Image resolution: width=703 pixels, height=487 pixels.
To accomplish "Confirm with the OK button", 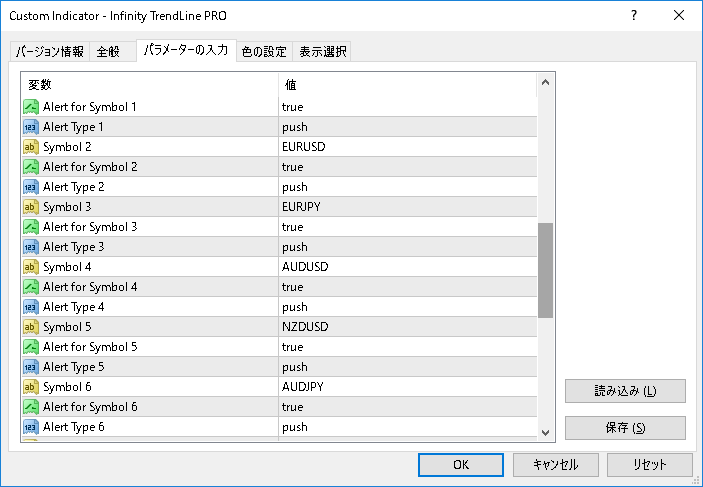I will coord(460,465).
